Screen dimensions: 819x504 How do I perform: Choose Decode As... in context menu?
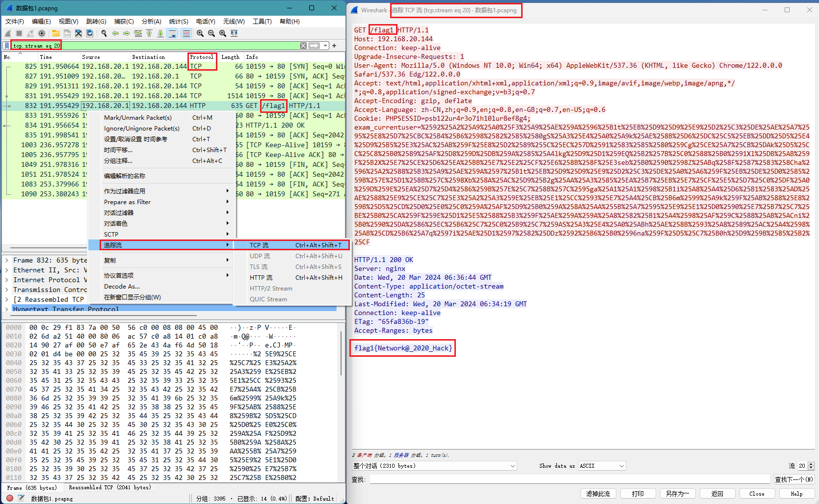(x=162, y=286)
